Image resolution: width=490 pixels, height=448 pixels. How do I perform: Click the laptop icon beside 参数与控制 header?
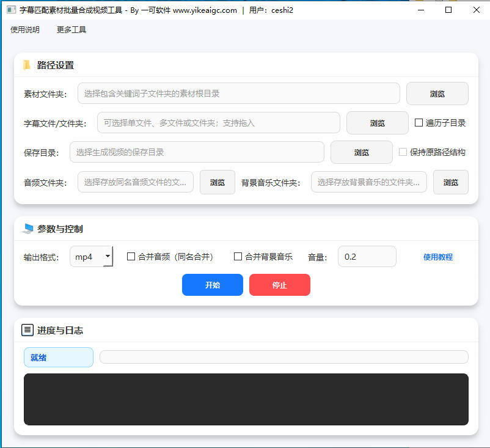click(27, 228)
